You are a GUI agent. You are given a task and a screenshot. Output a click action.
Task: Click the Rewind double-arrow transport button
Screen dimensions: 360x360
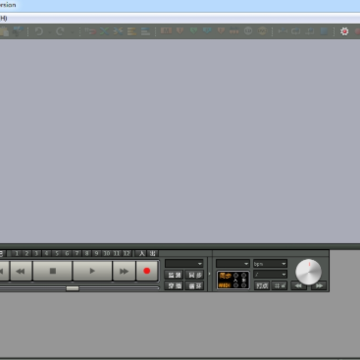[21, 271]
